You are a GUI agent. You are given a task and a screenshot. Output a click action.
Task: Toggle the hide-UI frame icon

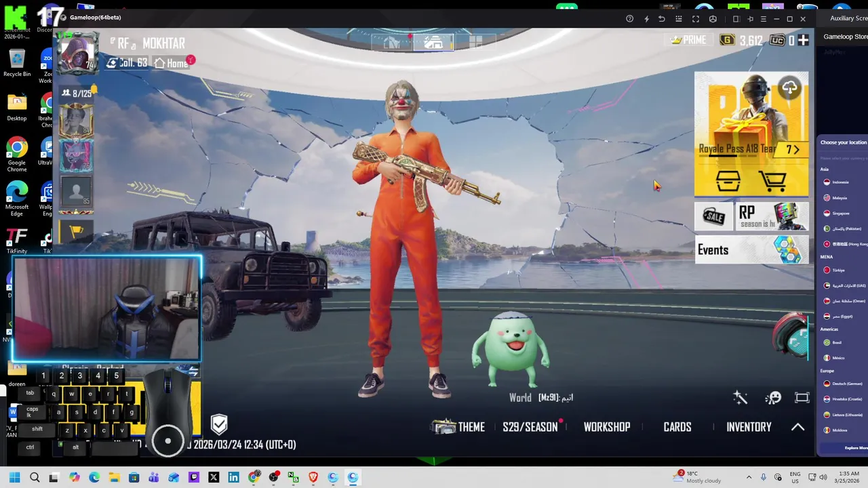(802, 398)
